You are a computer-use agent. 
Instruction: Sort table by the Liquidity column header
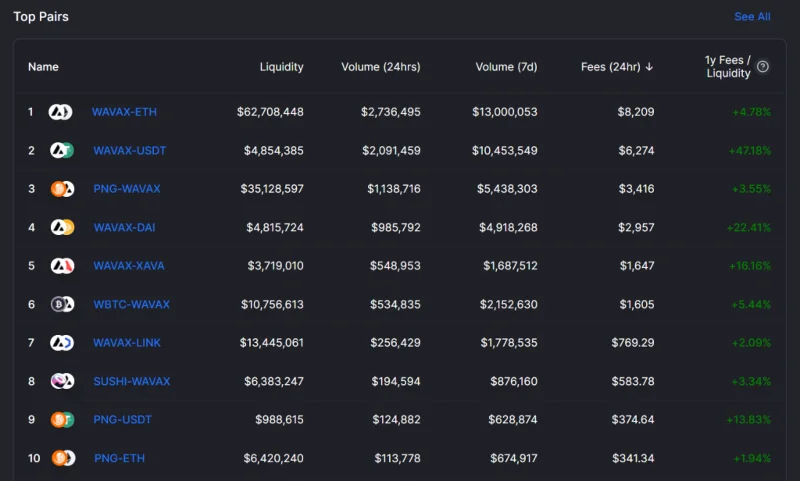282,67
